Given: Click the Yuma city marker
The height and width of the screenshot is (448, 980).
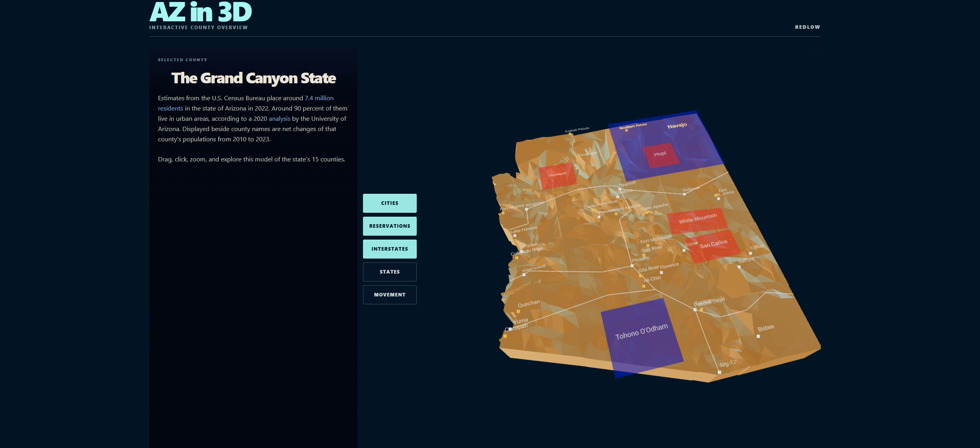Looking at the screenshot, I should click(x=510, y=329).
